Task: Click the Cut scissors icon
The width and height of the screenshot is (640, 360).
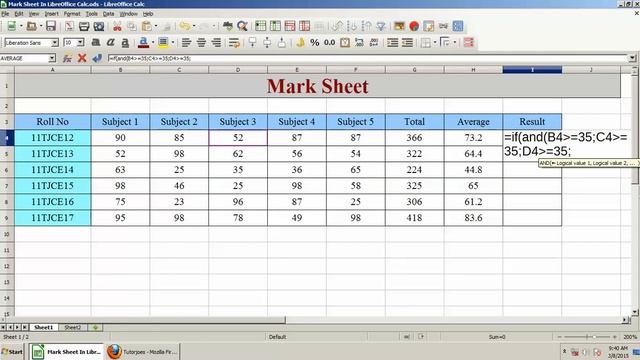Action: pos(117,27)
